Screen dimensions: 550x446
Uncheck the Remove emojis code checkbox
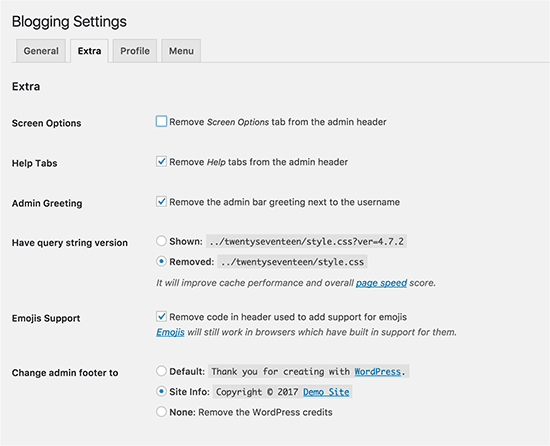161,317
